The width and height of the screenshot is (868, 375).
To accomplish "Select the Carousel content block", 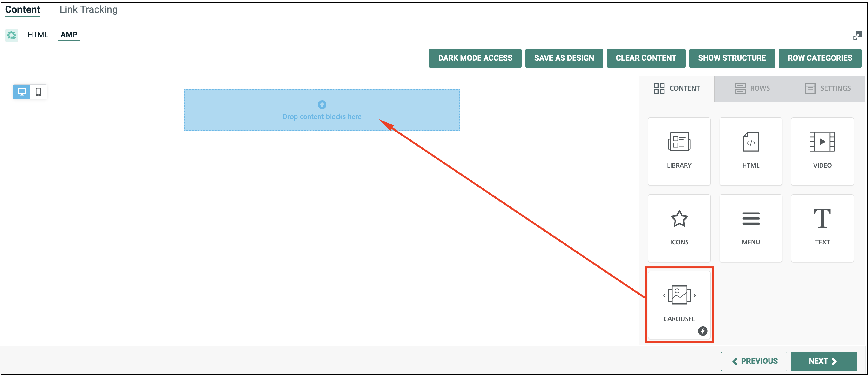I will click(x=679, y=304).
